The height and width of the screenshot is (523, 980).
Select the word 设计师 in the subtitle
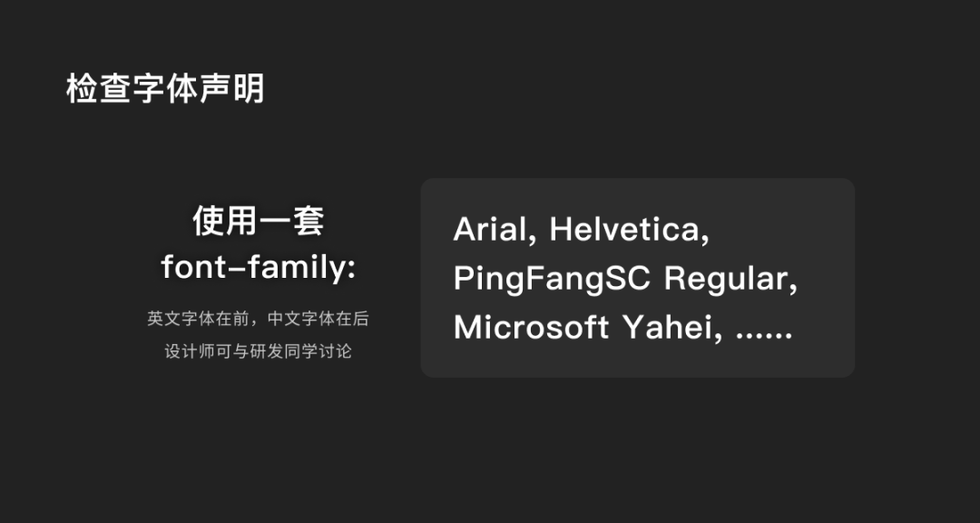[190, 351]
